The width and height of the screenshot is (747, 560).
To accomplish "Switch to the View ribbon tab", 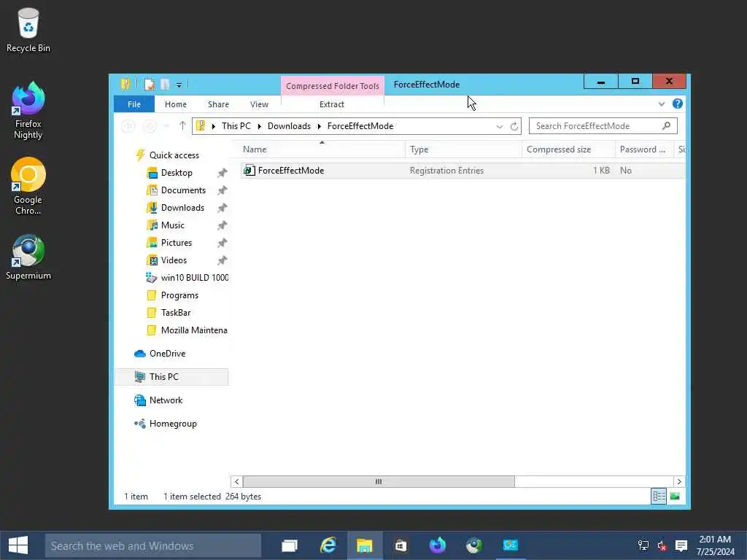I will [x=259, y=104].
